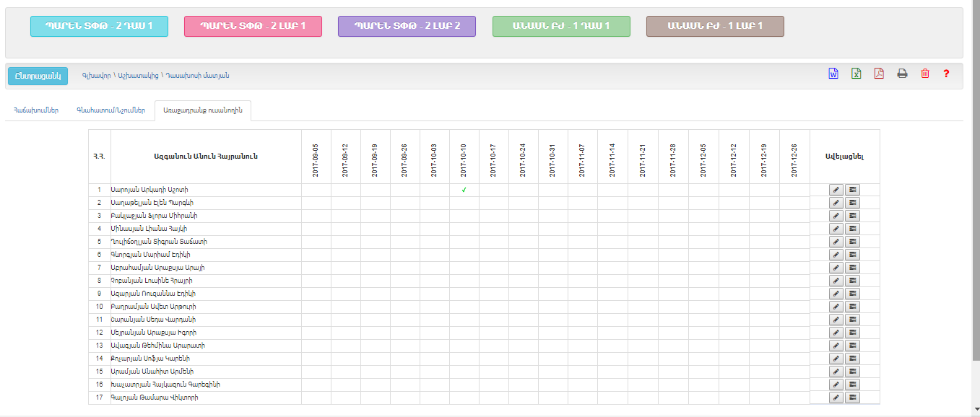Viewport: 980px width, 417px height.
Task: Export the table to Excel spreadsheet
Action: click(x=856, y=74)
